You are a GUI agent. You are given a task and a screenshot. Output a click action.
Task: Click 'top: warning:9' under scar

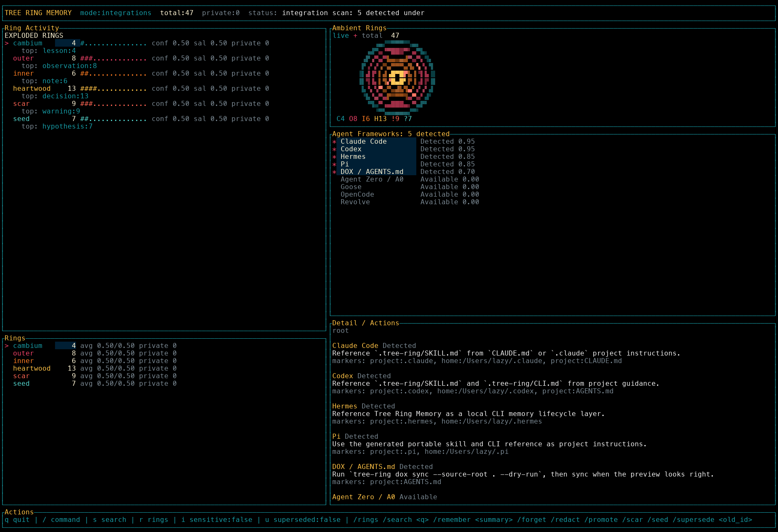(51, 111)
